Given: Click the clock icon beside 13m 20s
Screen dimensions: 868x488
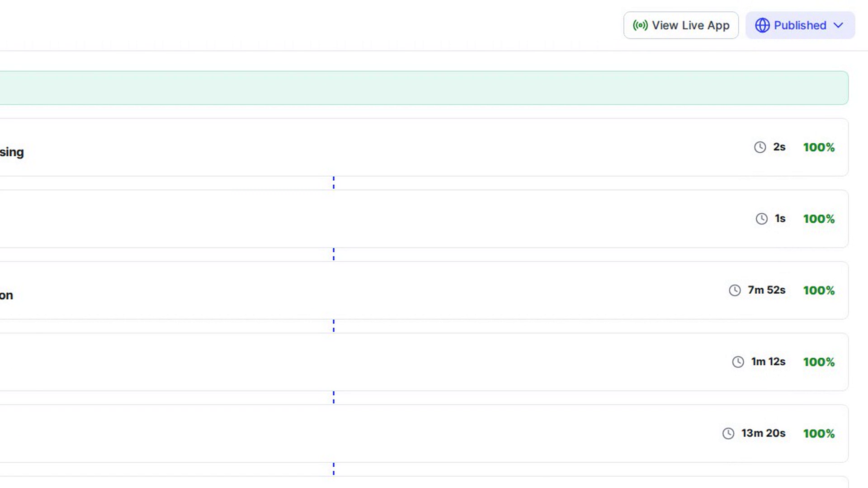Looking at the screenshot, I should click(728, 433).
